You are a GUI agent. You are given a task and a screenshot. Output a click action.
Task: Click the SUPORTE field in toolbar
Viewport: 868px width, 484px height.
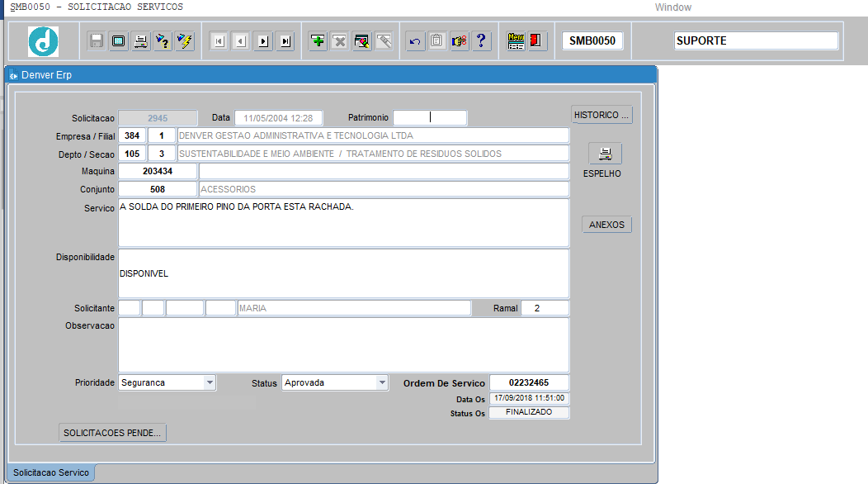[x=756, y=40]
